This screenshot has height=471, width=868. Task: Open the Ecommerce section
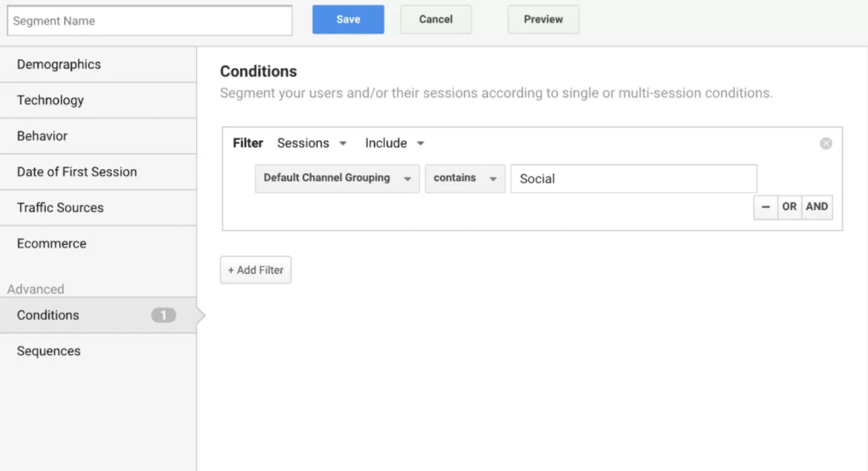pyautogui.click(x=98, y=244)
